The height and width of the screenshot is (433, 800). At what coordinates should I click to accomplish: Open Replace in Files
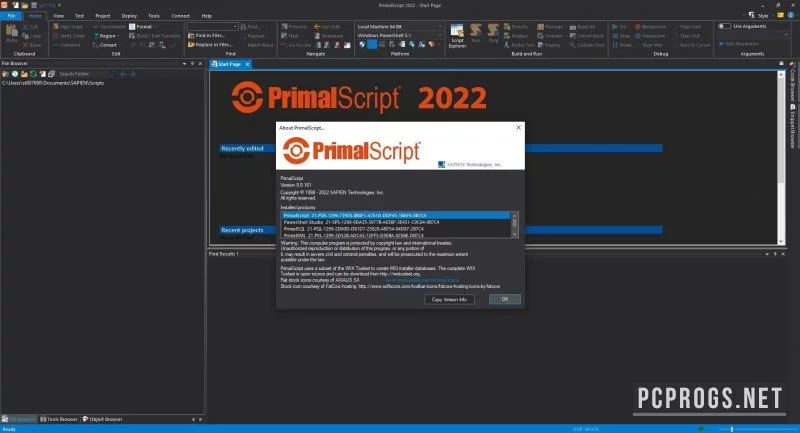[209, 45]
